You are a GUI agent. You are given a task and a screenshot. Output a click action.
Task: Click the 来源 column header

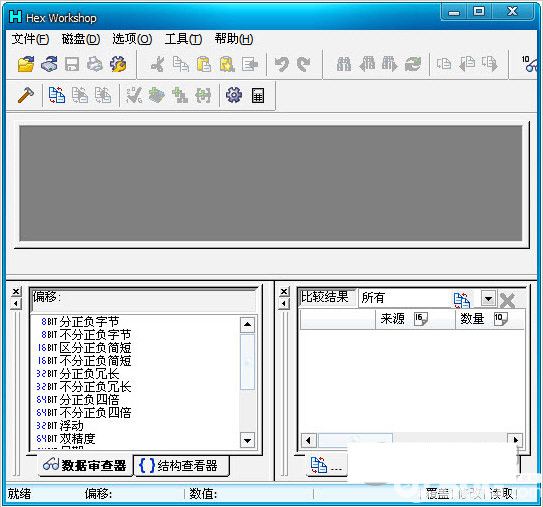tap(415, 319)
